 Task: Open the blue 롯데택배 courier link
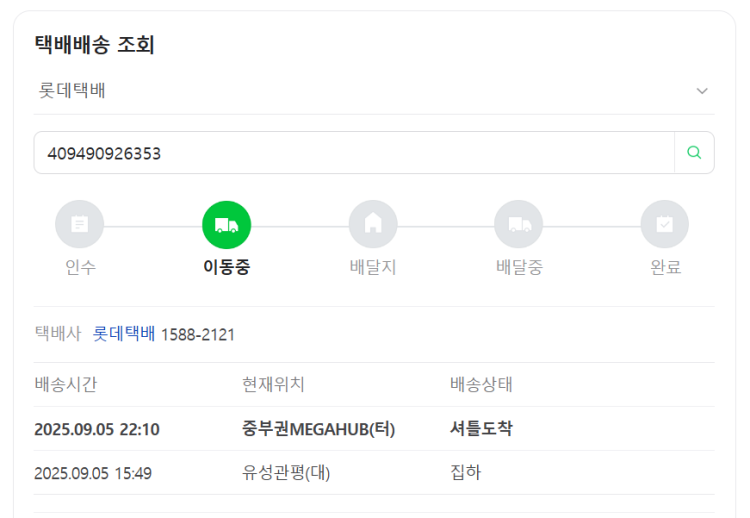[124, 334]
